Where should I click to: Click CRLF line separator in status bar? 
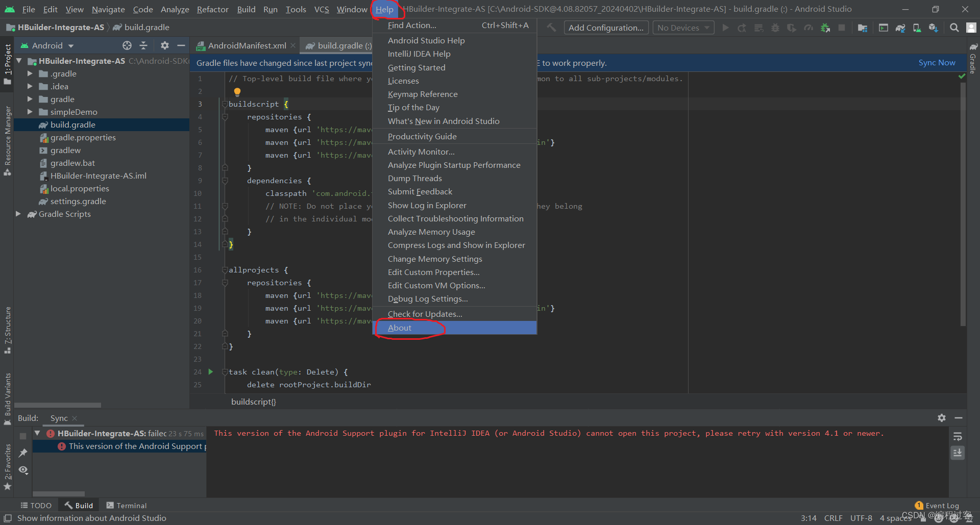pyautogui.click(x=833, y=518)
